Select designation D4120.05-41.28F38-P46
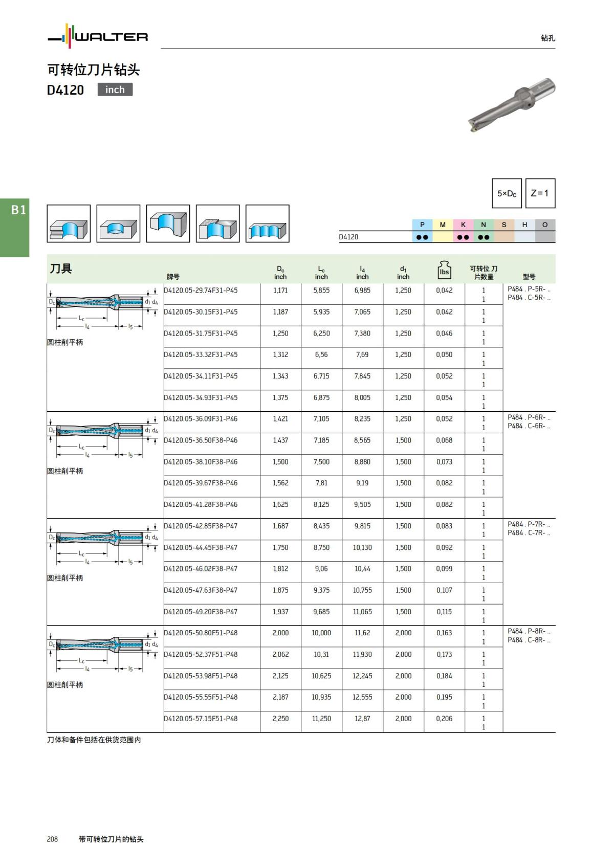Screen dimensions: 614x868 [201, 504]
